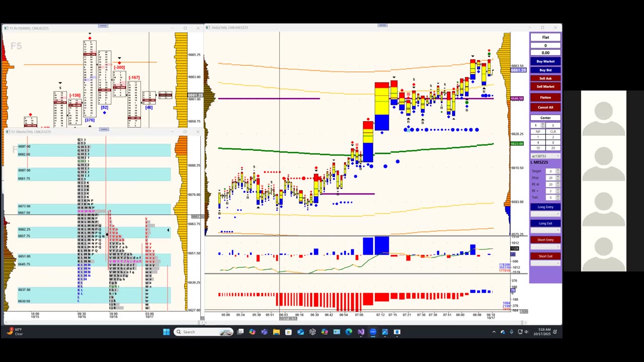
Task: Set order quantity preset to 8
Action: (553, 142)
